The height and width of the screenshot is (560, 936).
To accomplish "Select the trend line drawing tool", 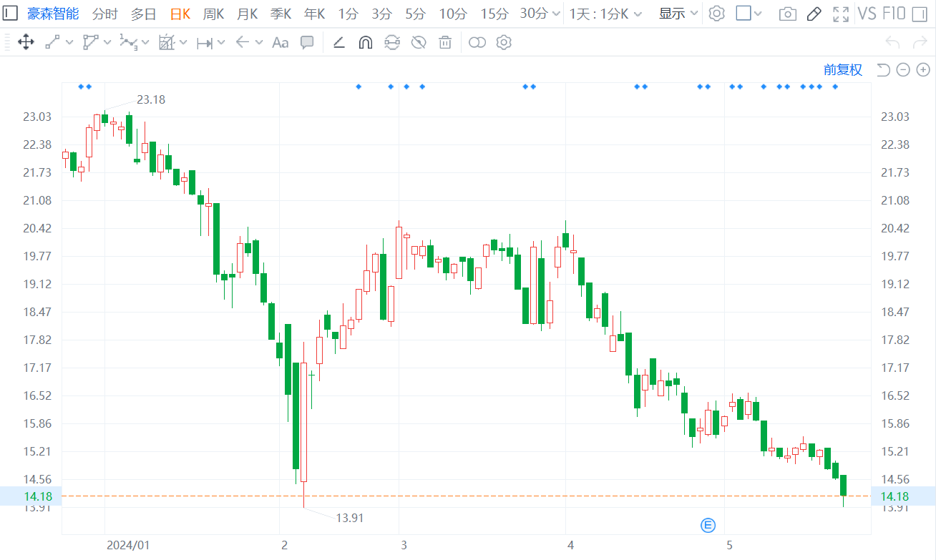I will tap(52, 43).
